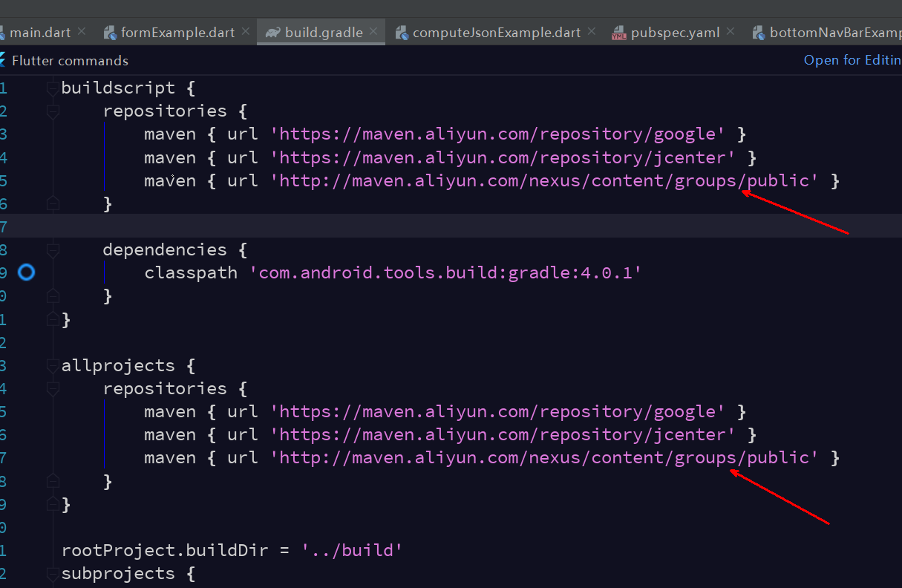Collapse the dependencies block fold marker

52,250
